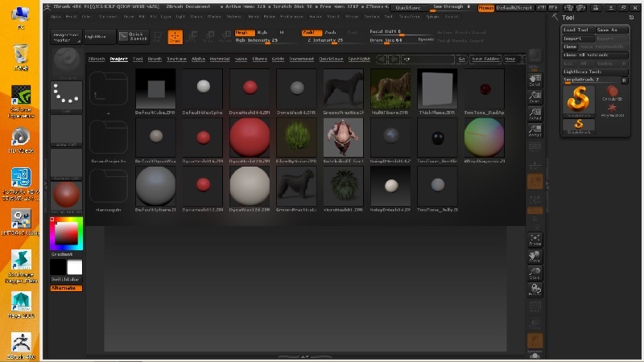Click the Load Tool button
644x362 pixels.
(578, 30)
